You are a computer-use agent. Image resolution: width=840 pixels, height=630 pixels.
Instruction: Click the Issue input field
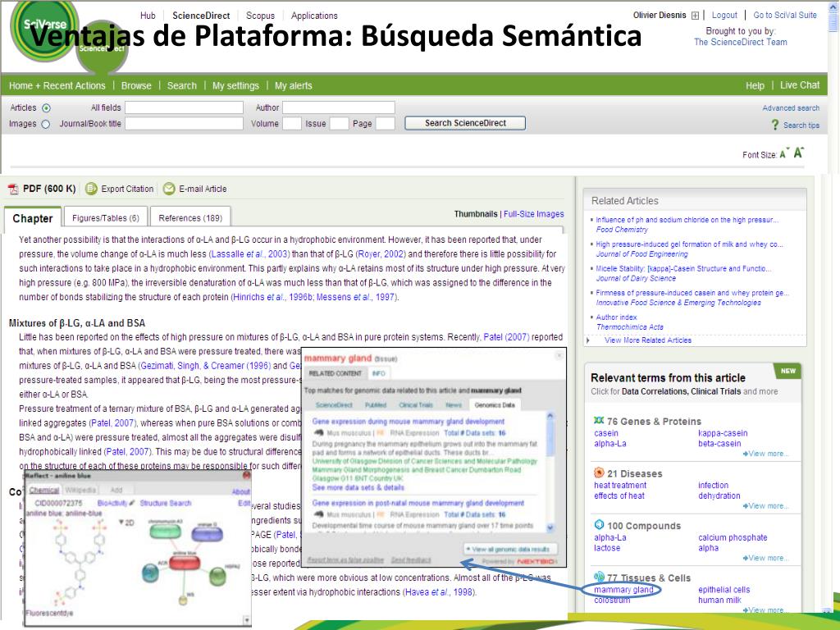[339, 124]
